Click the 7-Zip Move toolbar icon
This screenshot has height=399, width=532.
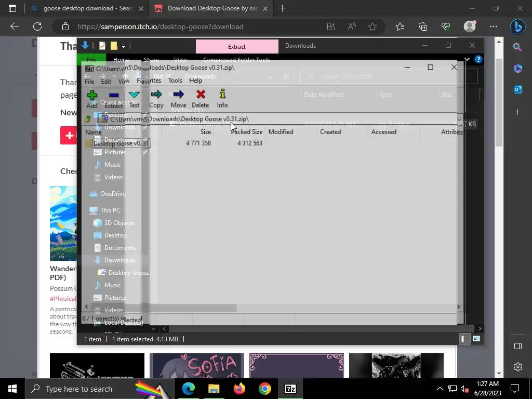tap(179, 95)
